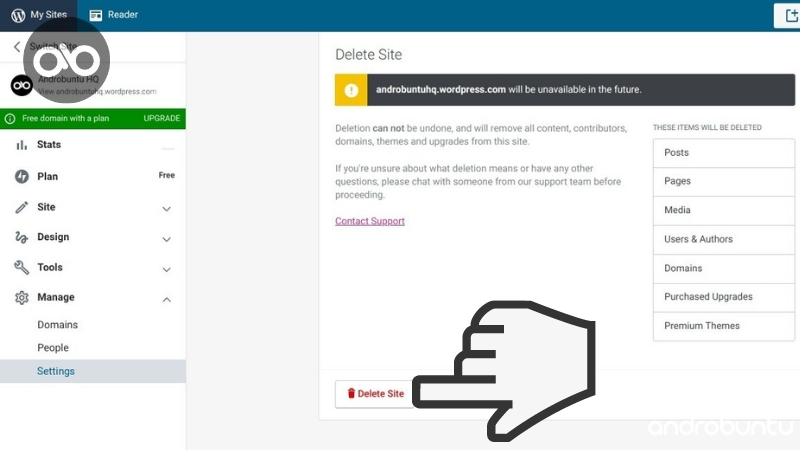Click Purchased Upgrades in deletion list
Screen dimensions: 800x450
pos(723,297)
